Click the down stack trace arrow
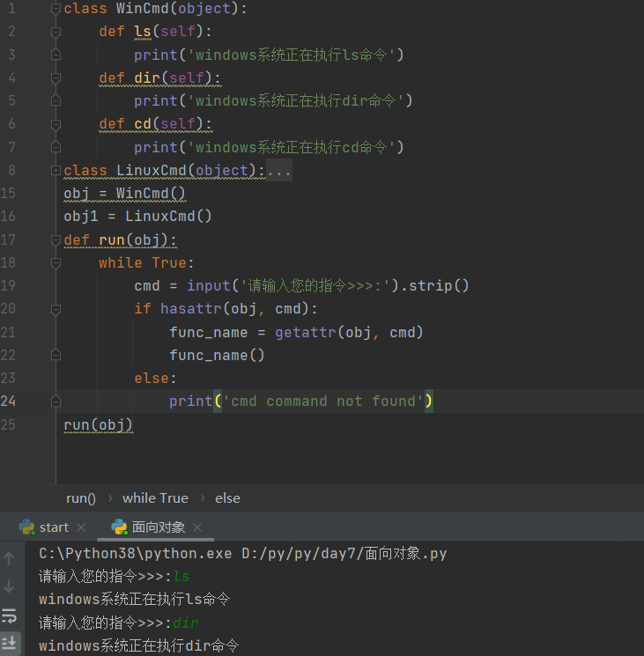Viewport: 644px width, 656px height. tap(9, 586)
